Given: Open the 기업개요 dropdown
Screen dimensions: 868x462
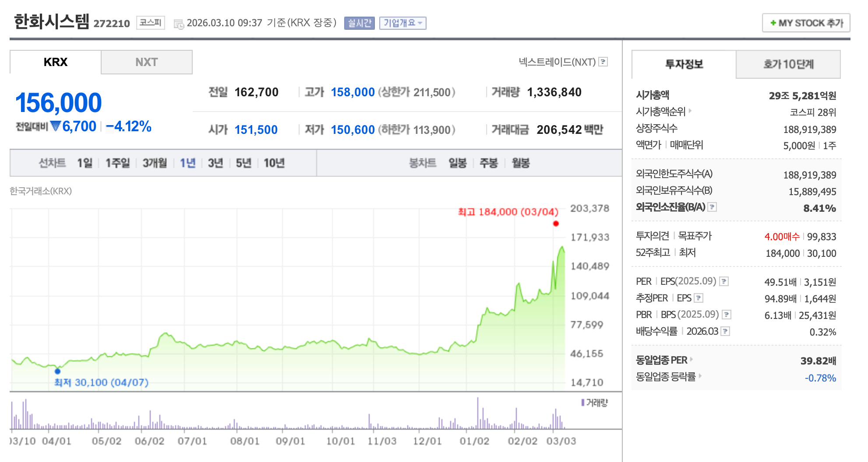Looking at the screenshot, I should [402, 23].
